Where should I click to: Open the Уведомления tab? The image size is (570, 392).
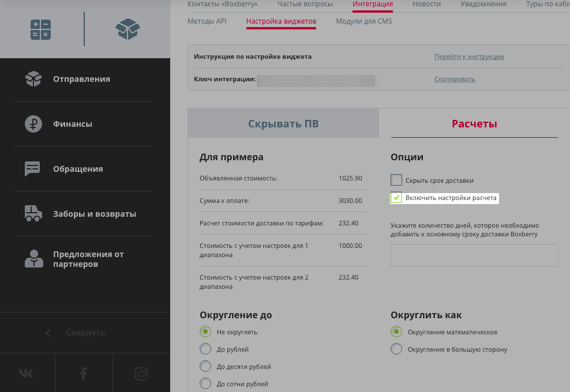point(483,4)
